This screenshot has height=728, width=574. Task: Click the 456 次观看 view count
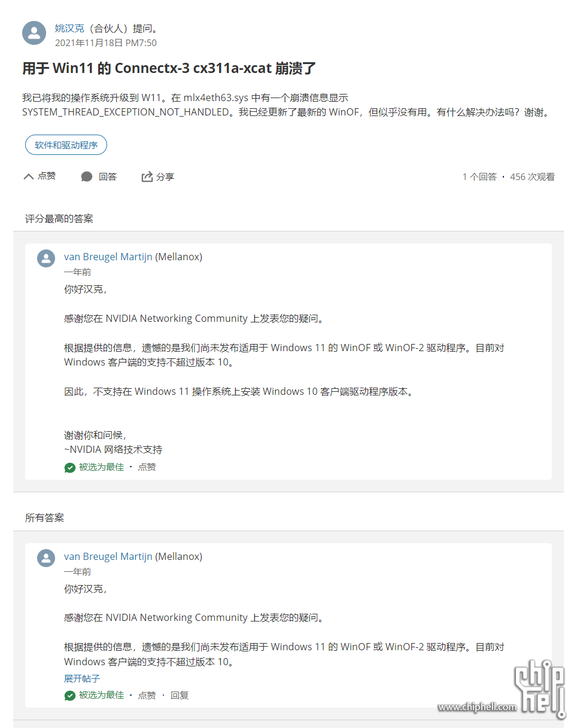(532, 176)
